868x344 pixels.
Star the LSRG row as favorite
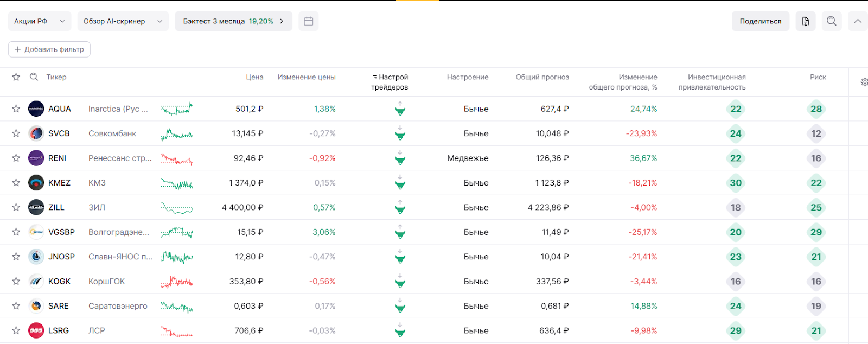[16, 330]
